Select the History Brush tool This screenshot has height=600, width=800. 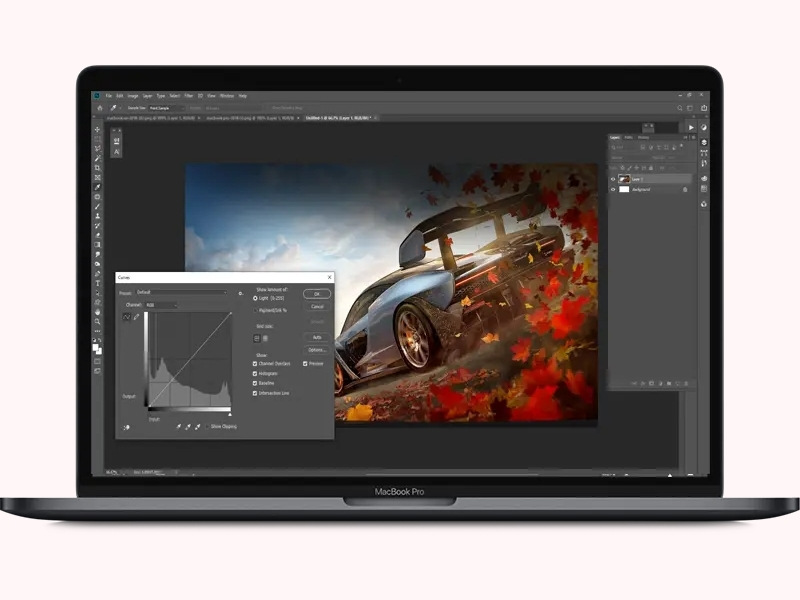(x=97, y=226)
